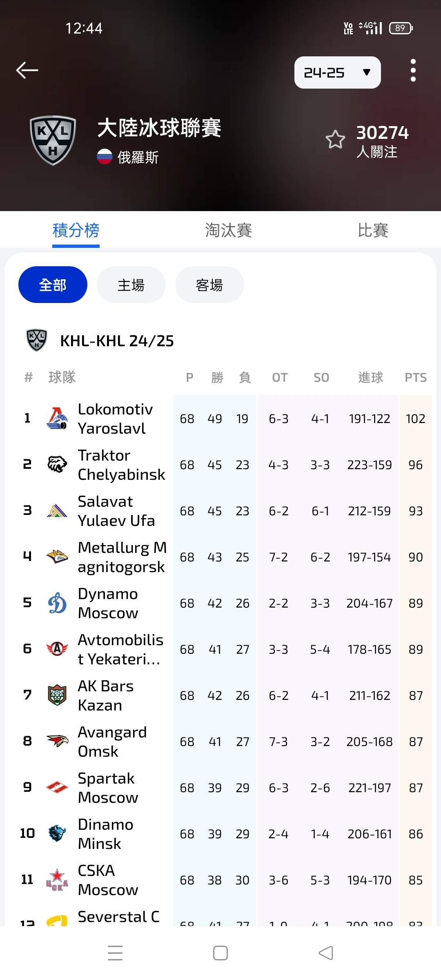The image size is (441, 980).
Task: Select the 積分榜 tab
Action: coord(76,230)
